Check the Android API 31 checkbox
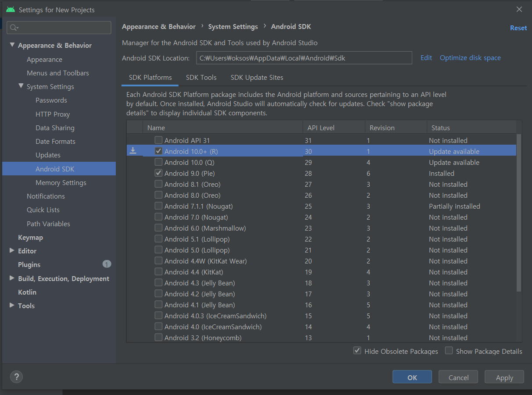The height and width of the screenshot is (395, 532). tap(158, 140)
